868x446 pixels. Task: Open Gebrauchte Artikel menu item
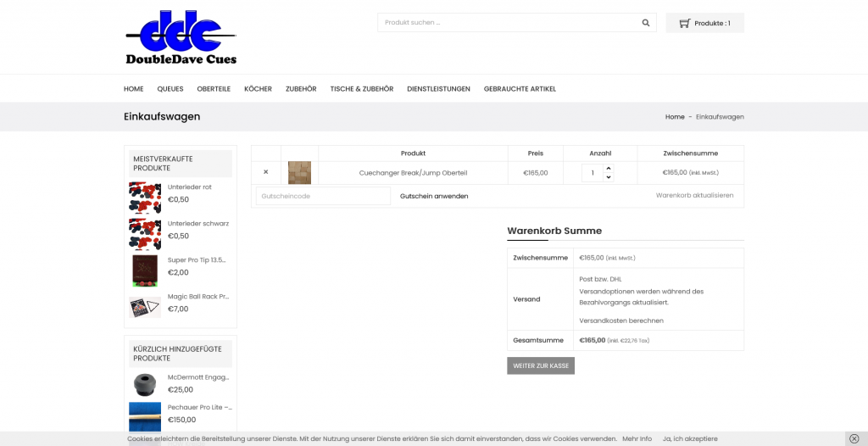pos(520,89)
